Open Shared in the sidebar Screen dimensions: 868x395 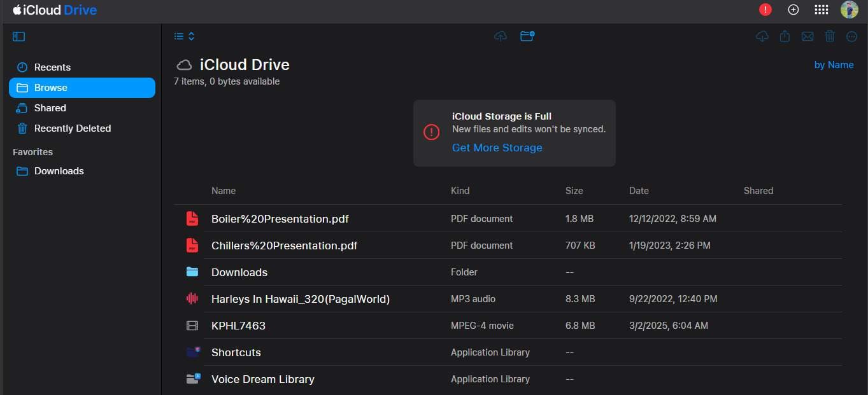82,108
